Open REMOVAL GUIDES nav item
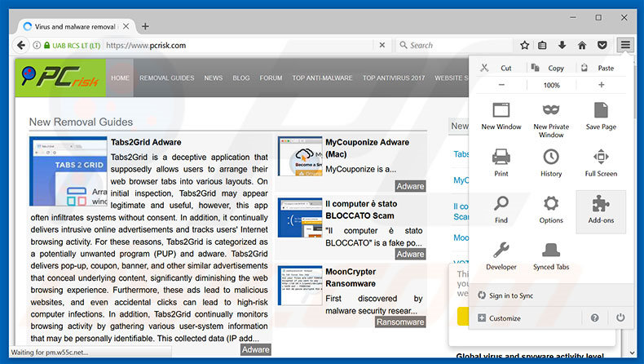Image resolution: width=644 pixels, height=364 pixels. coord(167,78)
